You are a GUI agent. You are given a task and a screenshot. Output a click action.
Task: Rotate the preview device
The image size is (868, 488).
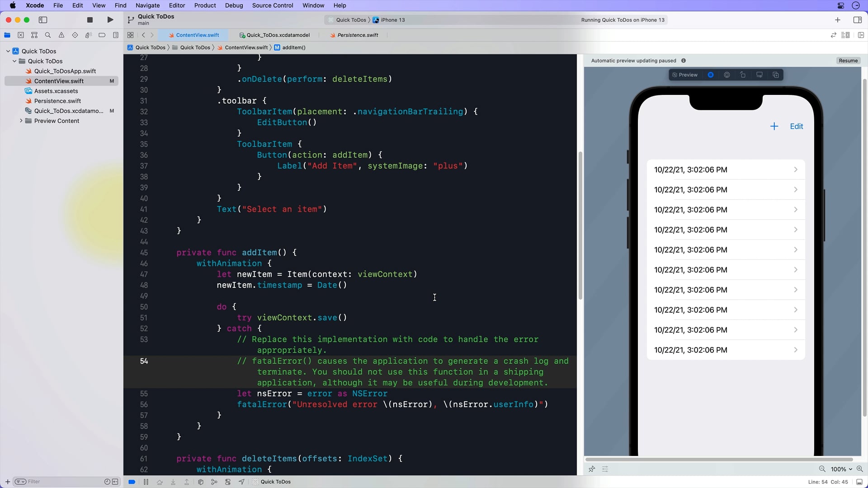click(x=743, y=75)
